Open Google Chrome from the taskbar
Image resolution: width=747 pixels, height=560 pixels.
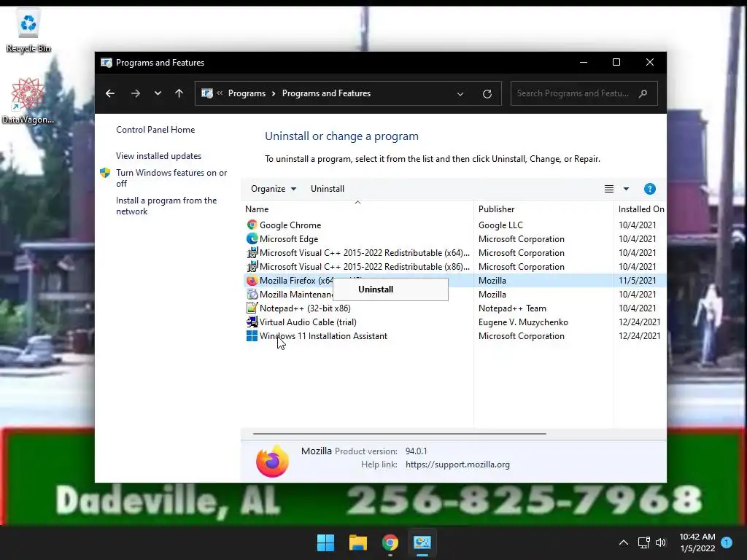(x=390, y=542)
